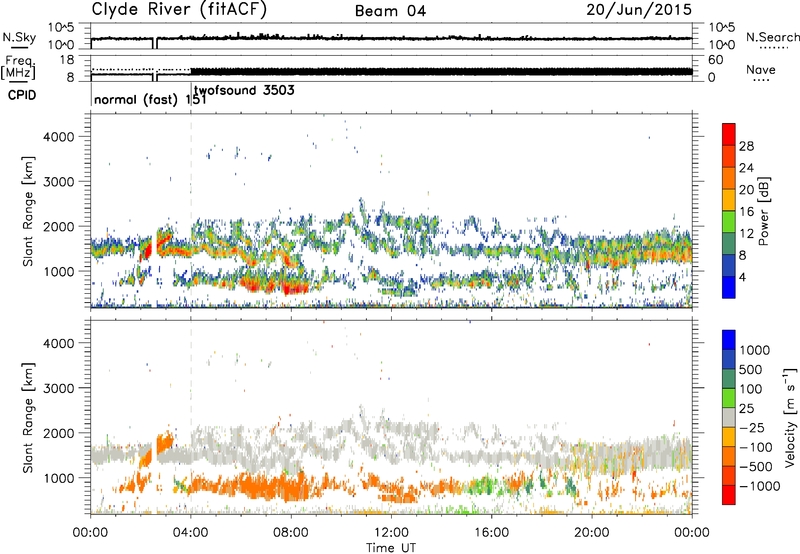This screenshot has width=800, height=554.
Task: Click the '-100' velocity colorbar label
Action: [756, 447]
